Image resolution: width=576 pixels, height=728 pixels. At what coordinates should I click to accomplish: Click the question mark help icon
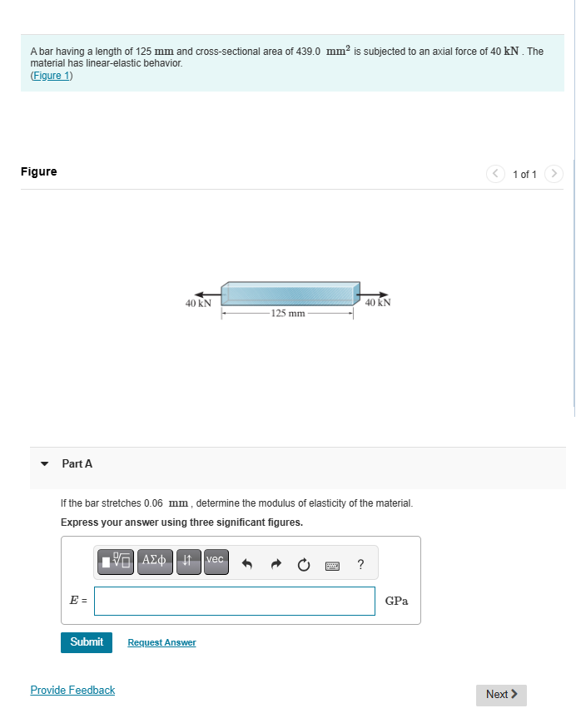(x=360, y=564)
